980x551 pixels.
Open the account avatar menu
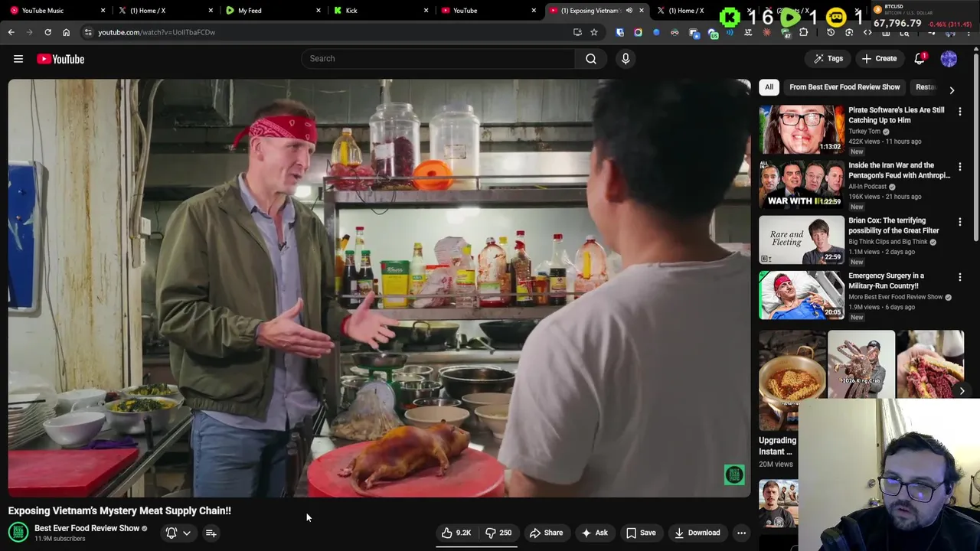[x=949, y=59]
